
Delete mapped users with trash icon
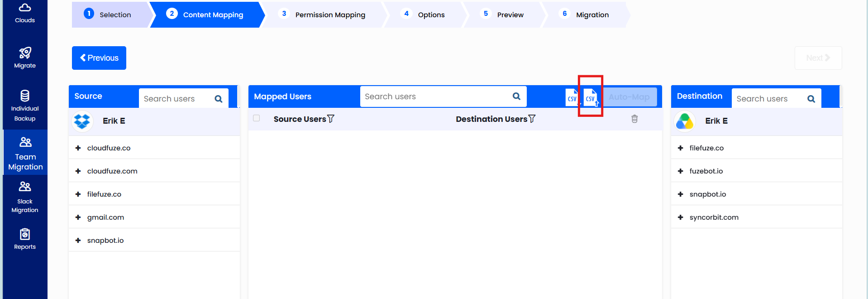[x=634, y=119]
